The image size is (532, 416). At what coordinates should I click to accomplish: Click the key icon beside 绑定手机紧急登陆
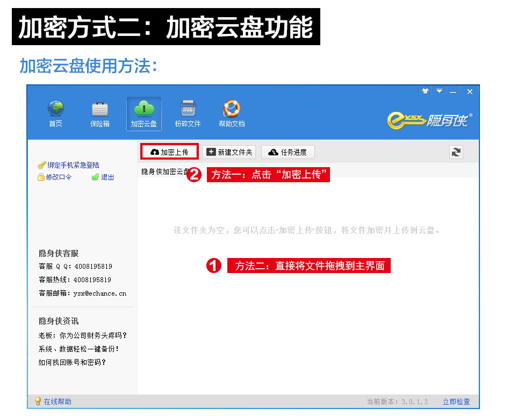[x=41, y=165]
